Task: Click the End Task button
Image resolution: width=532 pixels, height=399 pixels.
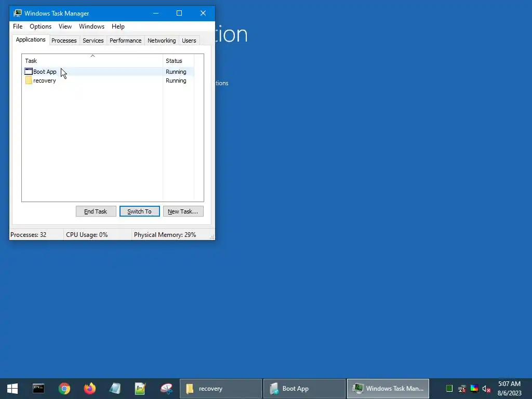Action: 96,211
